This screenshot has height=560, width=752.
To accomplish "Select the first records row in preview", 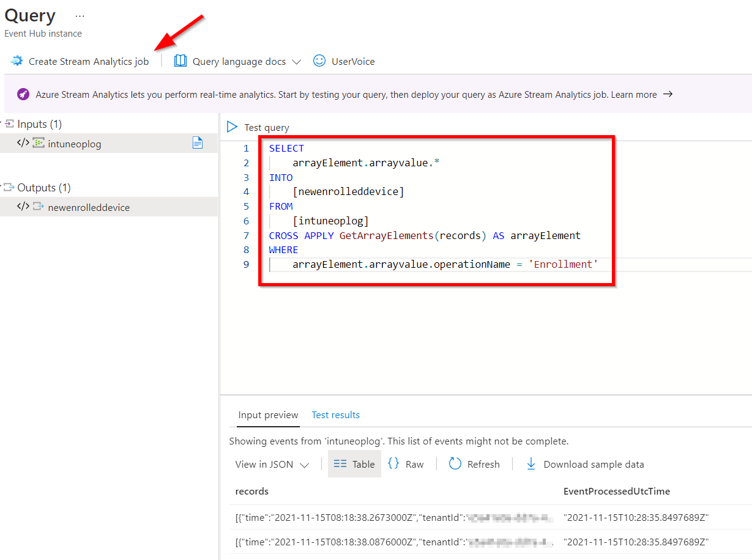I will 367,517.
